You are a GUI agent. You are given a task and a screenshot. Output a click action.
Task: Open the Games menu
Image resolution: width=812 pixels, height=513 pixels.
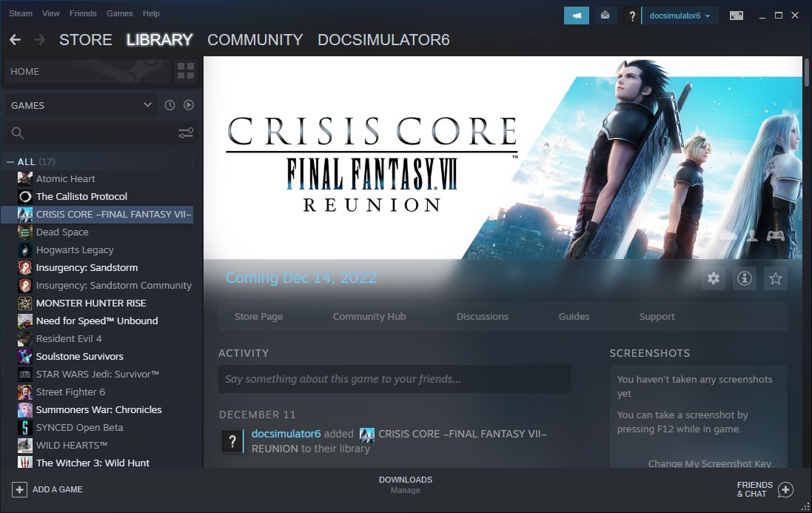[x=120, y=13]
